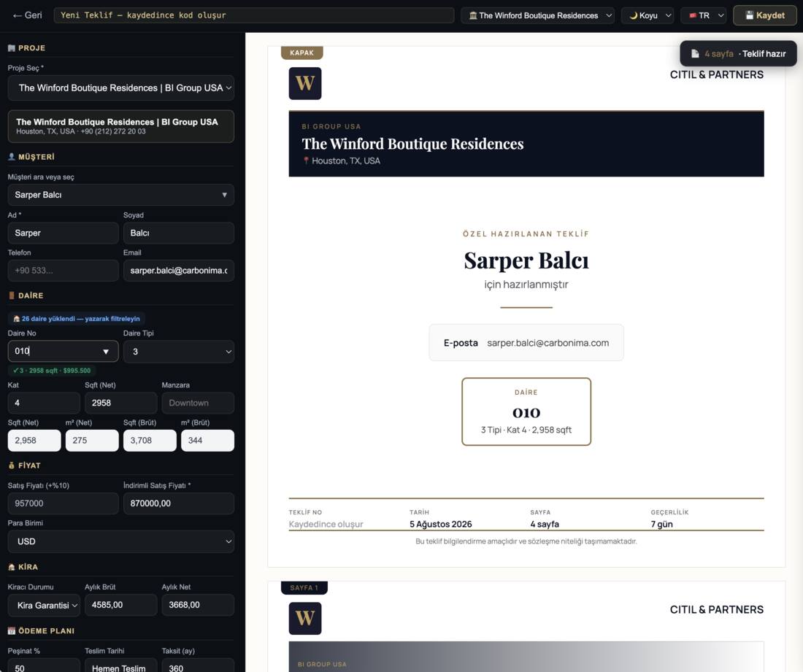Click the ÖDEME PLANI calendar icon
Screen dimensions: 803x672
pyautogui.click(x=11, y=631)
